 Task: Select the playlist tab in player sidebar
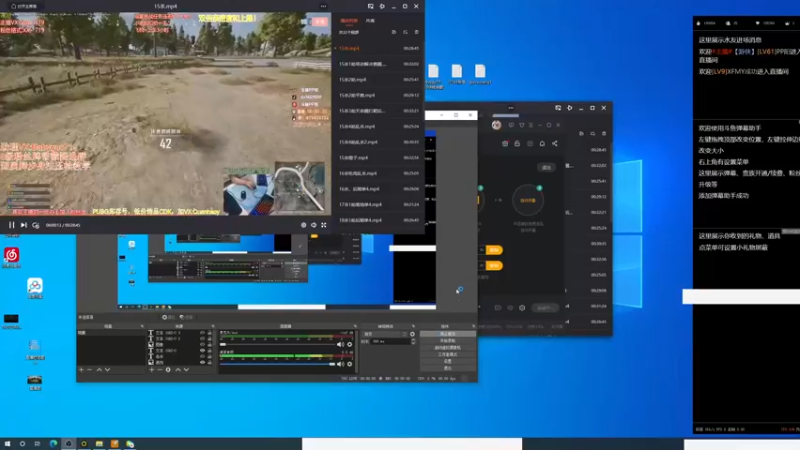(x=349, y=21)
